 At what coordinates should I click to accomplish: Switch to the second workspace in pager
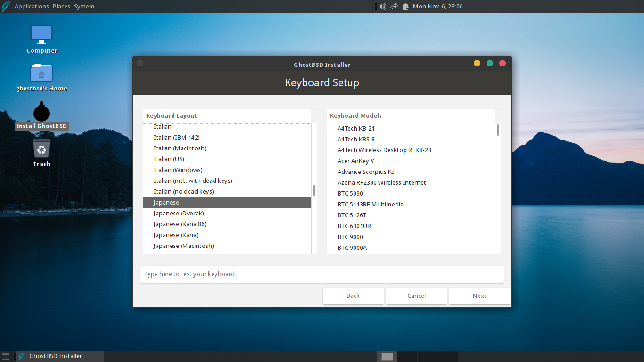coord(407,356)
